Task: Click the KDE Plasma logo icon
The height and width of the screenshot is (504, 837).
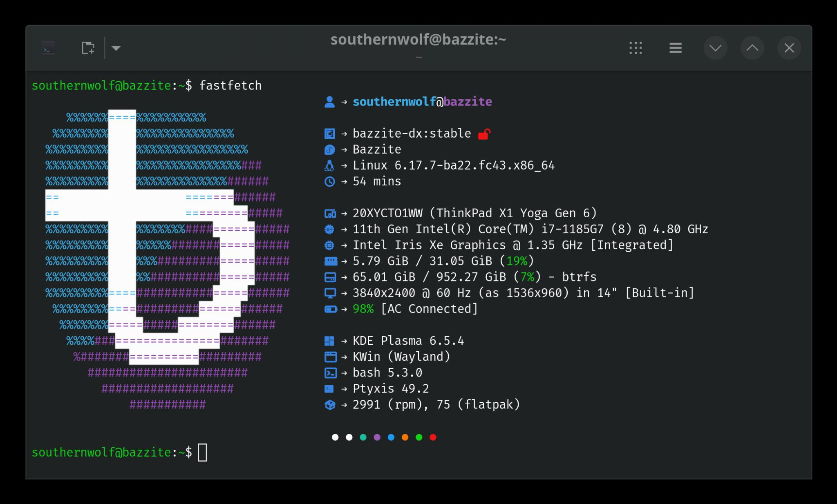Action: 329,341
